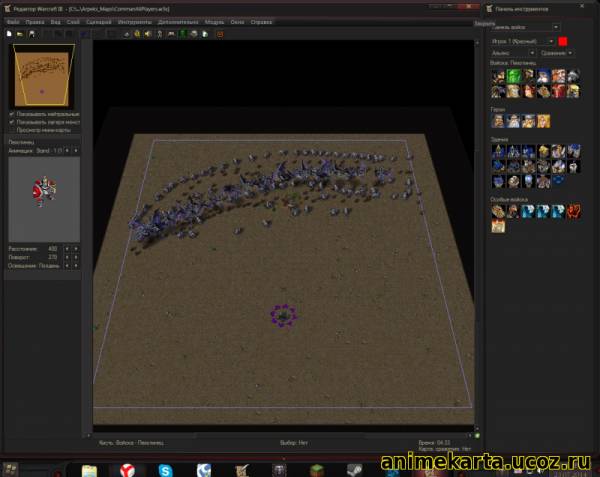Select the first unit icon in the troops palette
The width and height of the screenshot is (600, 477).
tap(498, 76)
